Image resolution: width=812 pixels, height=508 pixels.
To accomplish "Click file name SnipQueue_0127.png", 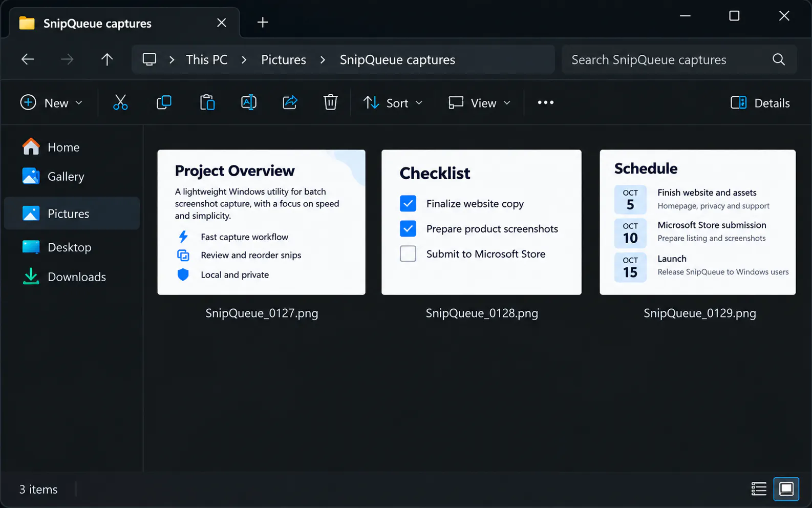I will click(x=262, y=313).
